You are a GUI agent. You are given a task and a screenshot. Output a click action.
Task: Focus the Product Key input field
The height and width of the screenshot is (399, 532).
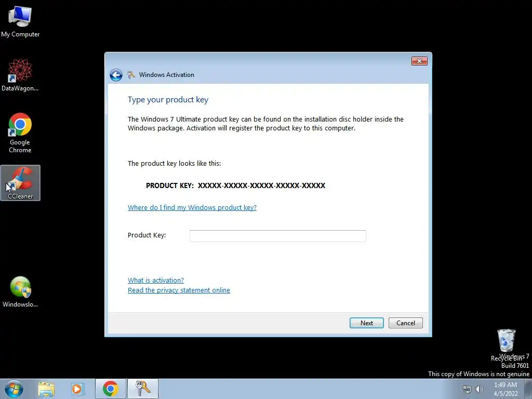tap(277, 236)
